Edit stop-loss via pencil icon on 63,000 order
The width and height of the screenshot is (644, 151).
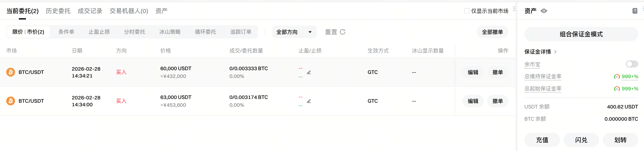[309, 101]
